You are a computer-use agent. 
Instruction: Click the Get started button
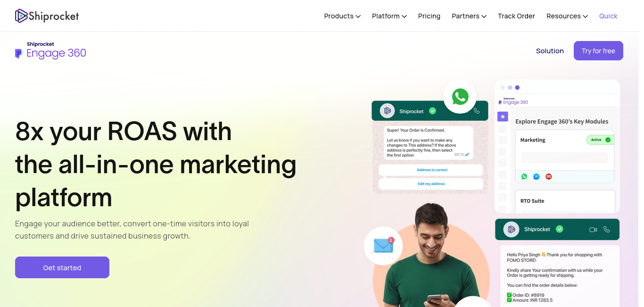coord(62,267)
